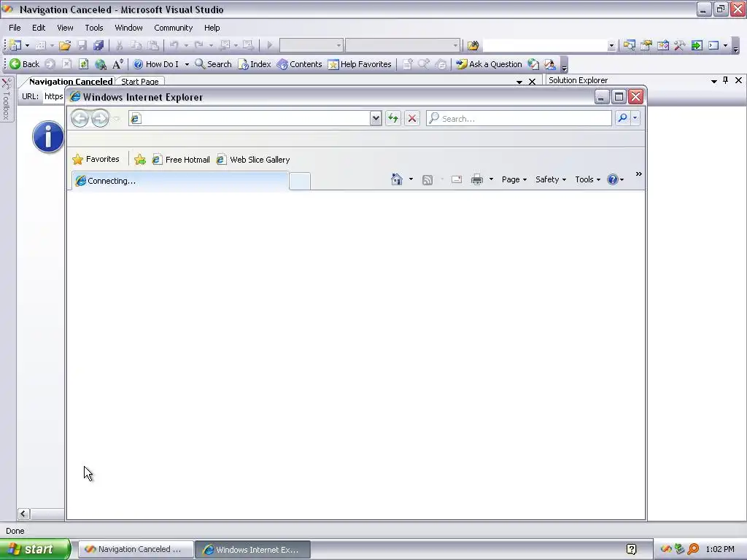The image size is (747, 560).
Task: Open the Favorites button in Internet Explorer
Action: click(x=96, y=159)
